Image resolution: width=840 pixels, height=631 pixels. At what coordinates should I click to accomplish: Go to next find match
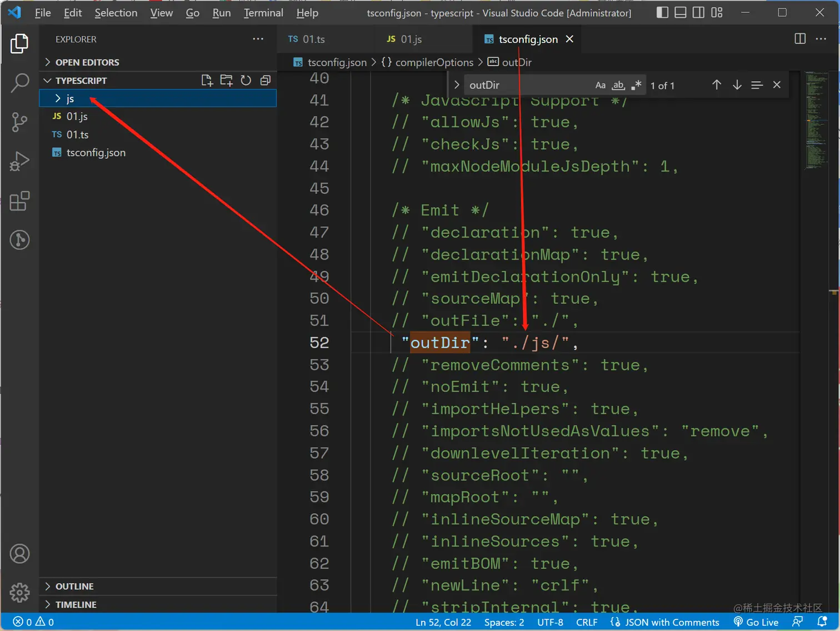[737, 85]
